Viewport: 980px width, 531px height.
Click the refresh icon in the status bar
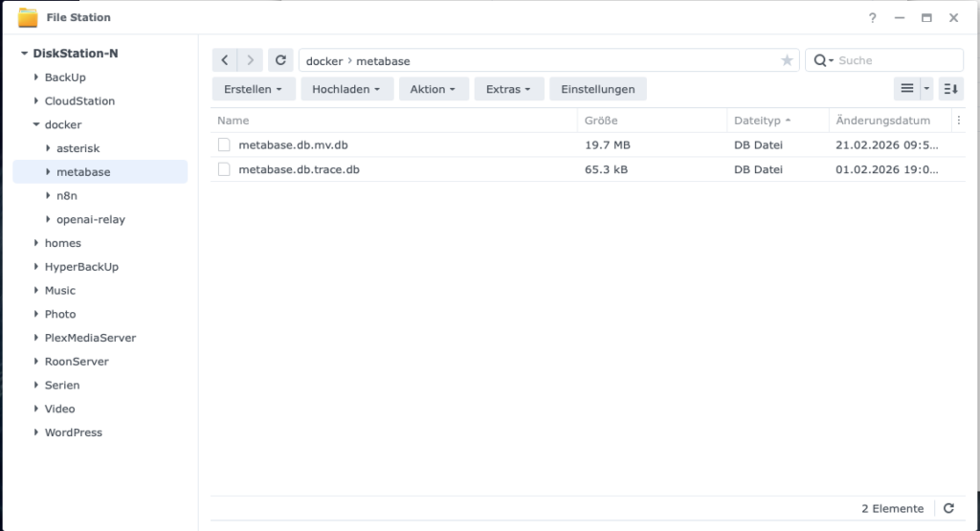(948, 508)
